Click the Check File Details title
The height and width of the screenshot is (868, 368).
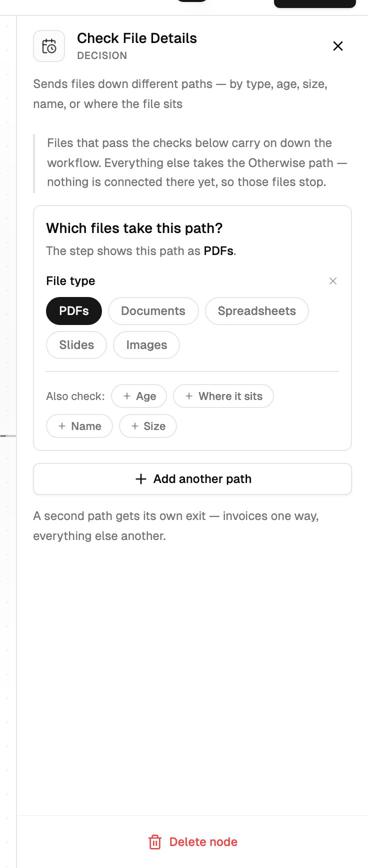coord(137,38)
